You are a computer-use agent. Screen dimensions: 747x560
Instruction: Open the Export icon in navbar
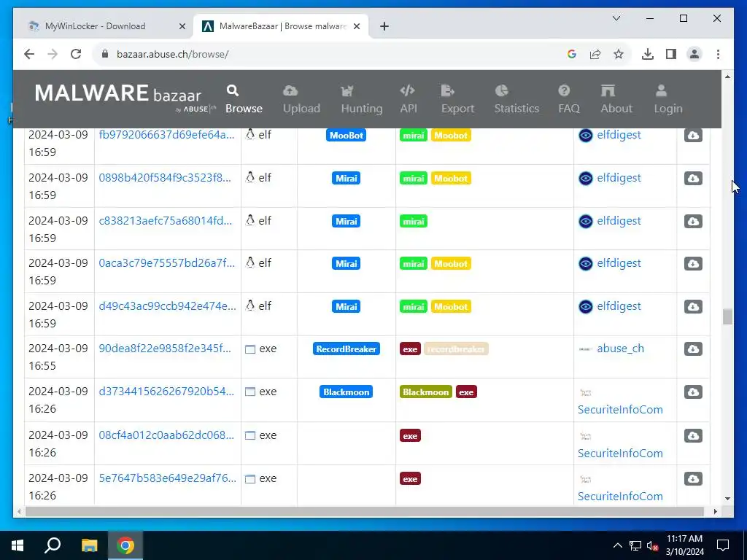tap(448, 90)
